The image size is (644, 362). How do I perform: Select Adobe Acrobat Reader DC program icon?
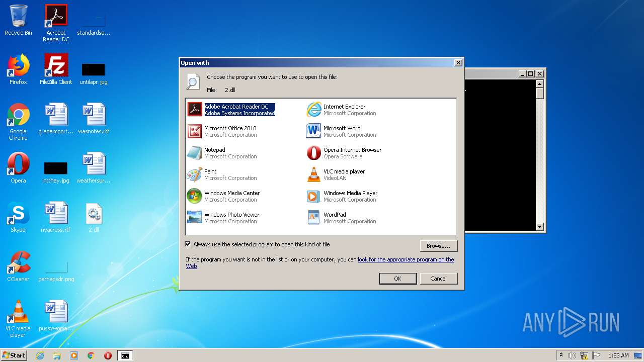(x=195, y=110)
